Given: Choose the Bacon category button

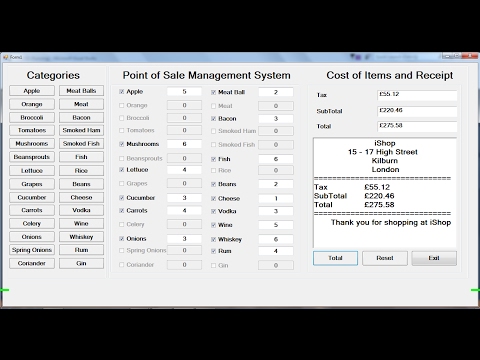Looking at the screenshot, I should click(x=81, y=117).
